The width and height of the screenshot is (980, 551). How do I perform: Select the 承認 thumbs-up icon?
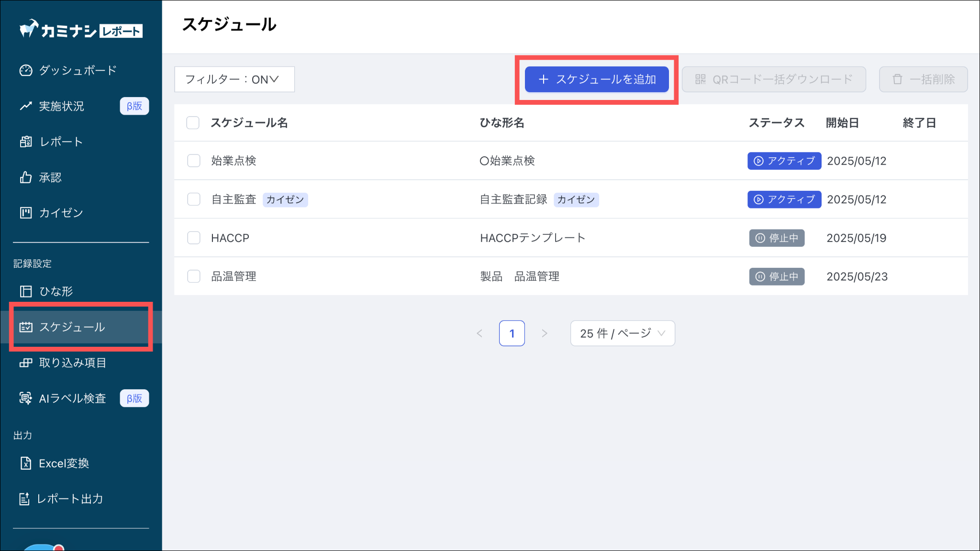pyautogui.click(x=26, y=177)
